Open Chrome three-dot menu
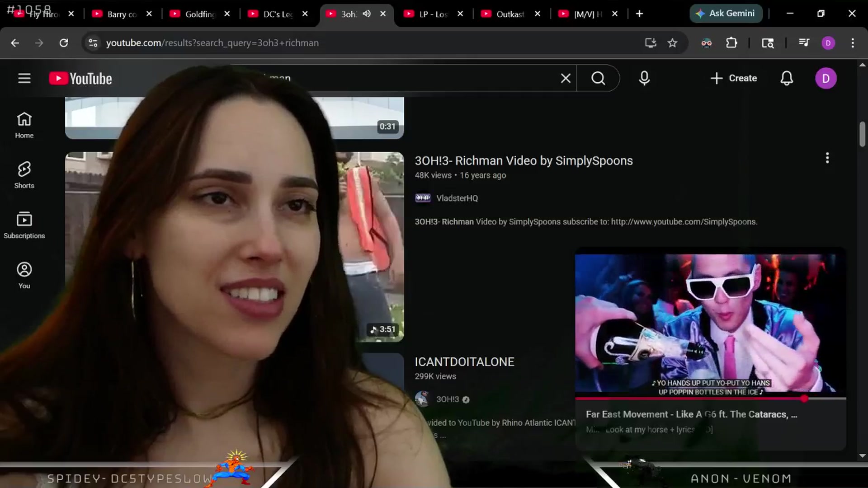Image resolution: width=868 pixels, height=488 pixels. 853,43
